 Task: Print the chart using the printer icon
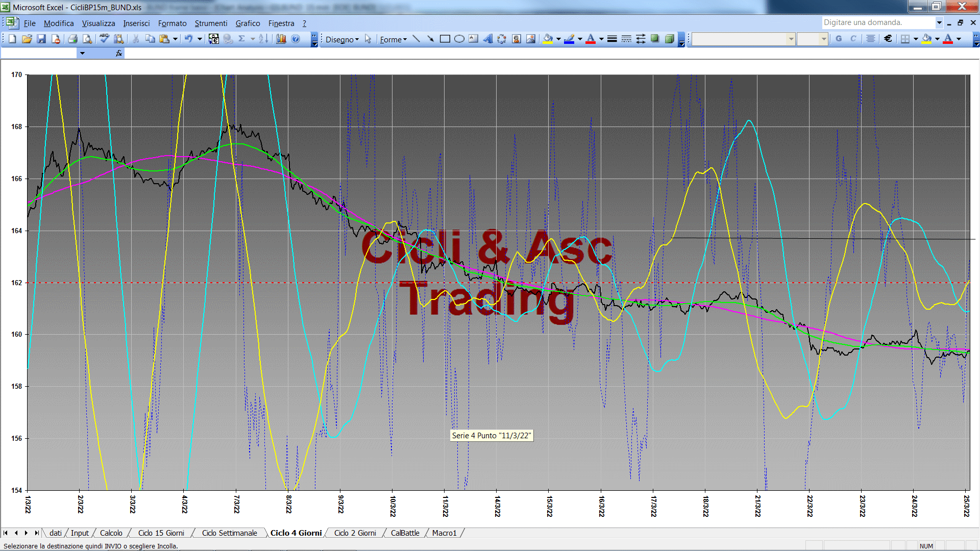pos(72,39)
